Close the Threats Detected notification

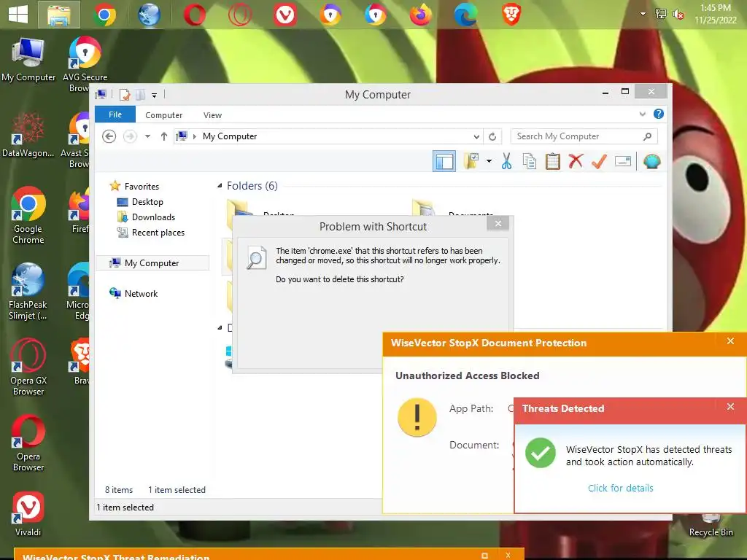730,406
